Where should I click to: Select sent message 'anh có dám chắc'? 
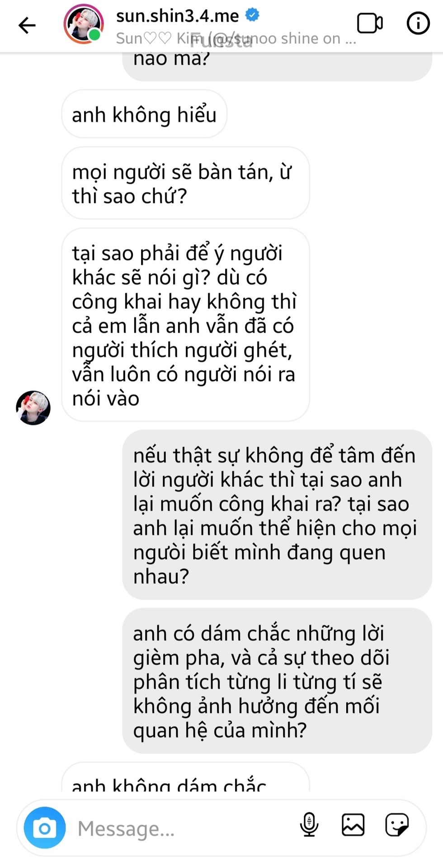coord(277,681)
